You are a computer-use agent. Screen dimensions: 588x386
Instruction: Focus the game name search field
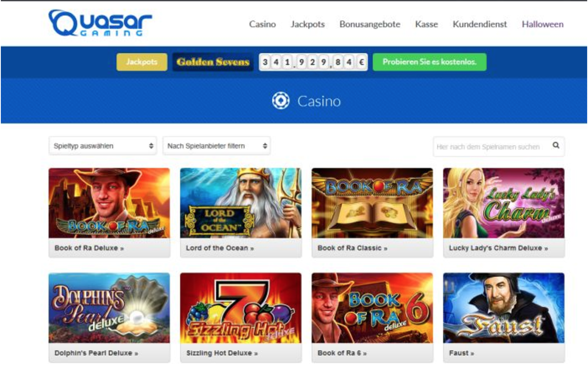click(492, 147)
